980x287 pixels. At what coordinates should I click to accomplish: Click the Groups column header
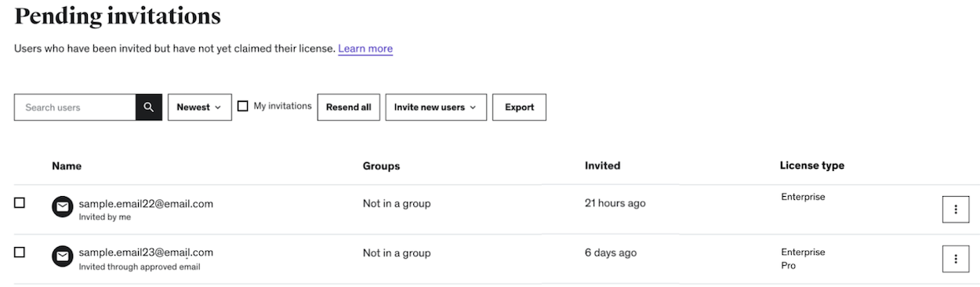pos(381,165)
